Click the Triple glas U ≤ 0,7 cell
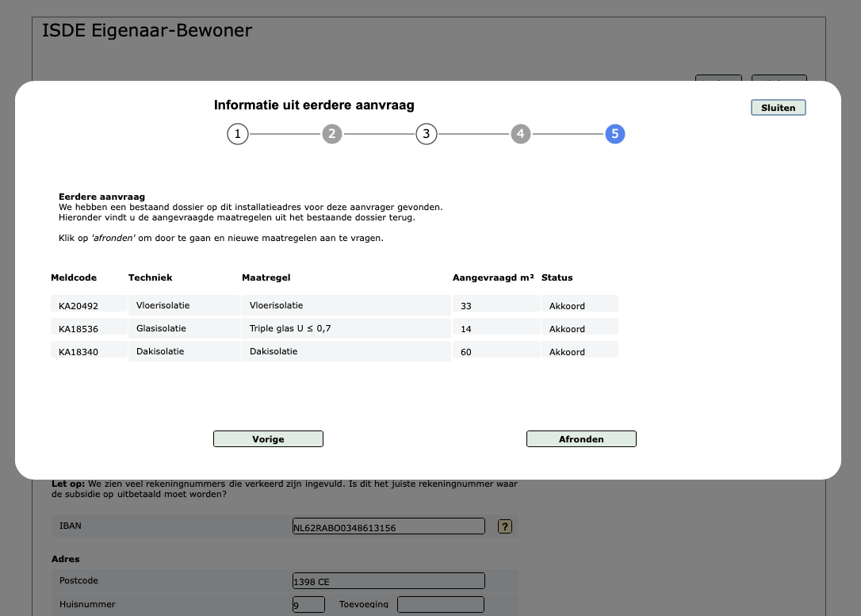The image size is (861, 616). pyautogui.click(x=290, y=328)
